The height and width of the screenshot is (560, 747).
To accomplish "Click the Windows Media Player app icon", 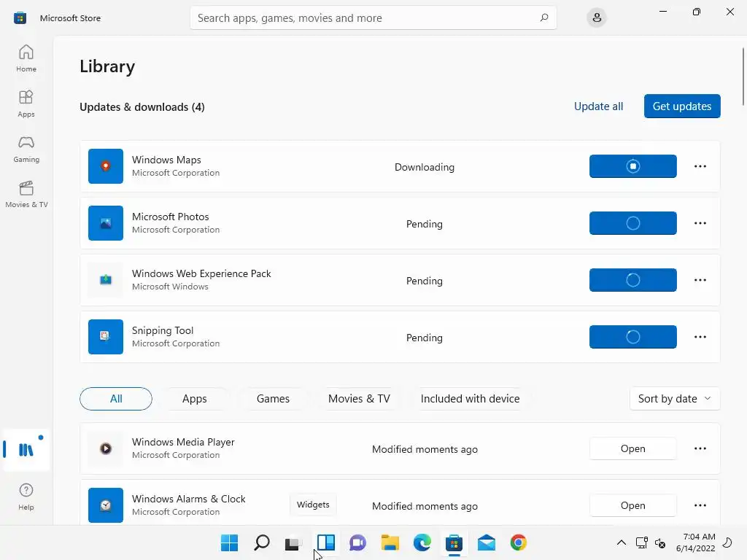I will coord(106,448).
